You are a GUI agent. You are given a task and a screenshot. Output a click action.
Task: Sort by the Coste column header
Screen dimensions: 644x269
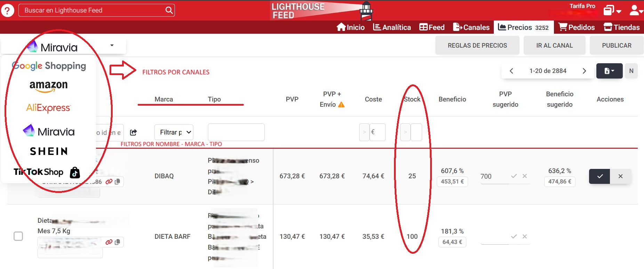click(373, 99)
